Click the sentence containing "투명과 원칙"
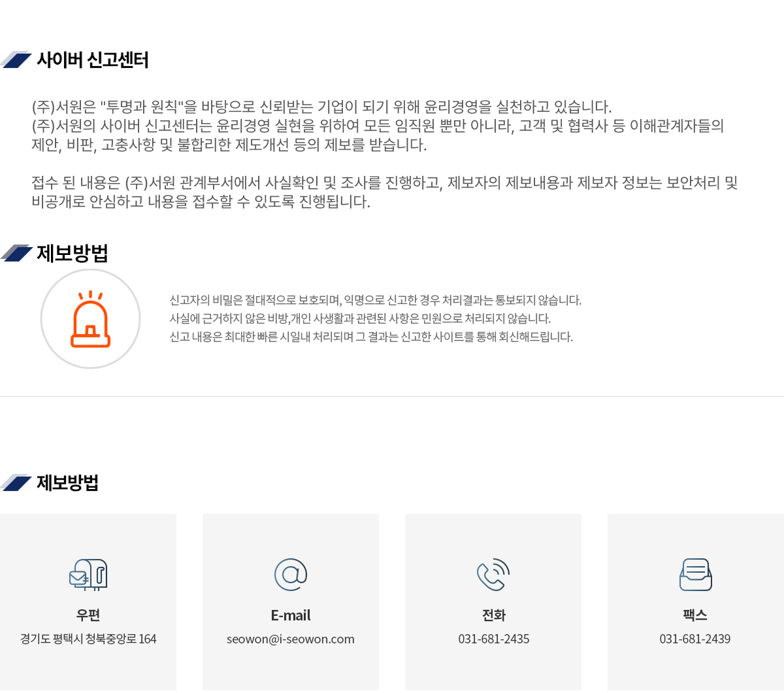The height and width of the screenshot is (693, 784). (321, 107)
